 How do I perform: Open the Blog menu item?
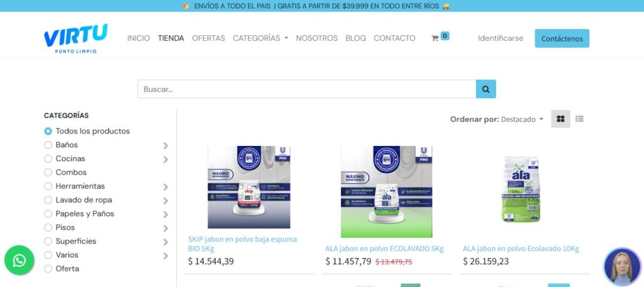(x=355, y=38)
